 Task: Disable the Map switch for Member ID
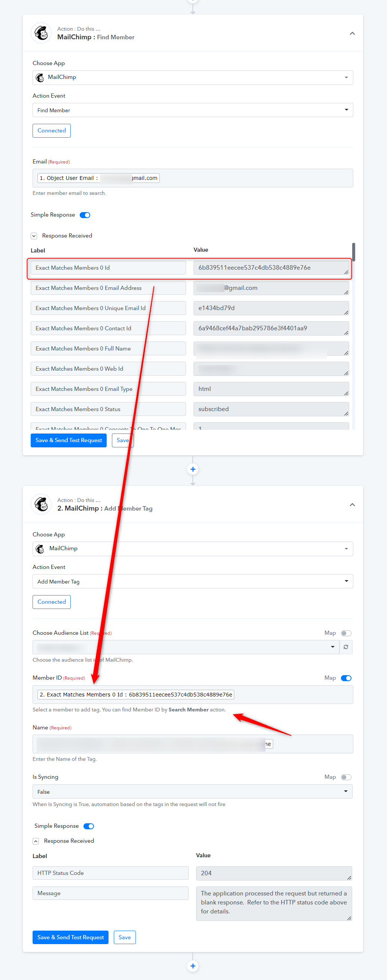346,678
